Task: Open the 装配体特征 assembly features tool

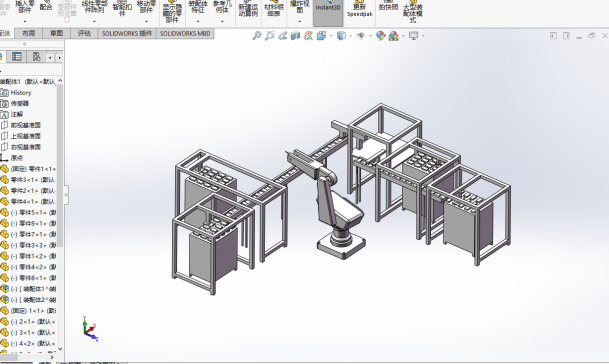Action: (x=198, y=7)
